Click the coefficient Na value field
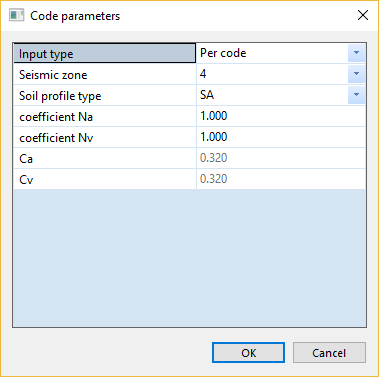This screenshot has height=377, width=379. pos(281,116)
